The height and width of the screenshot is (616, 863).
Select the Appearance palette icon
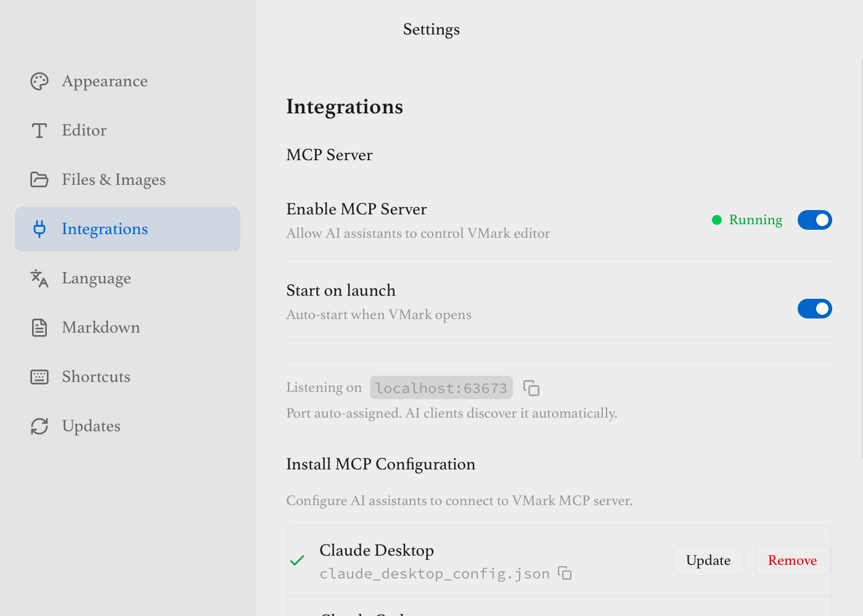coord(39,81)
